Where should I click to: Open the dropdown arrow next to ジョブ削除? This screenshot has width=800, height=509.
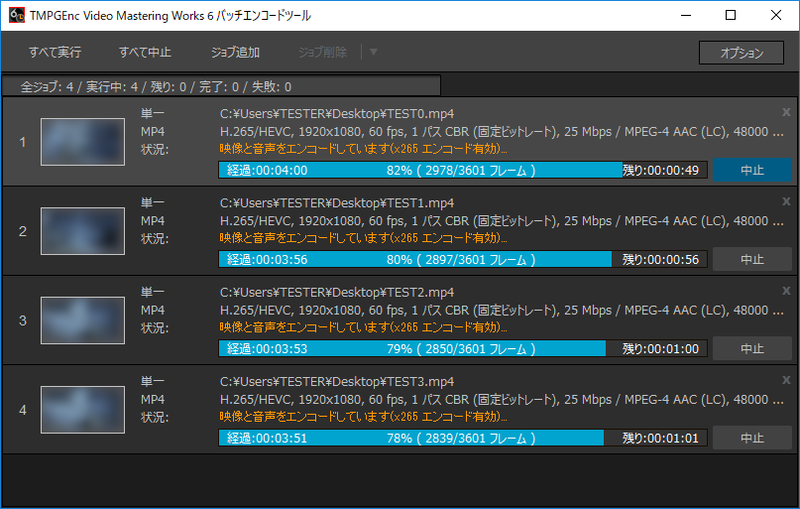pyautogui.click(x=373, y=52)
